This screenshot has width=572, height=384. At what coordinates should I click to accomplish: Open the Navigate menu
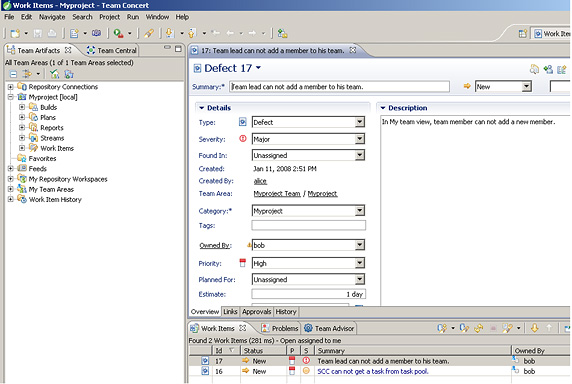pos(52,17)
